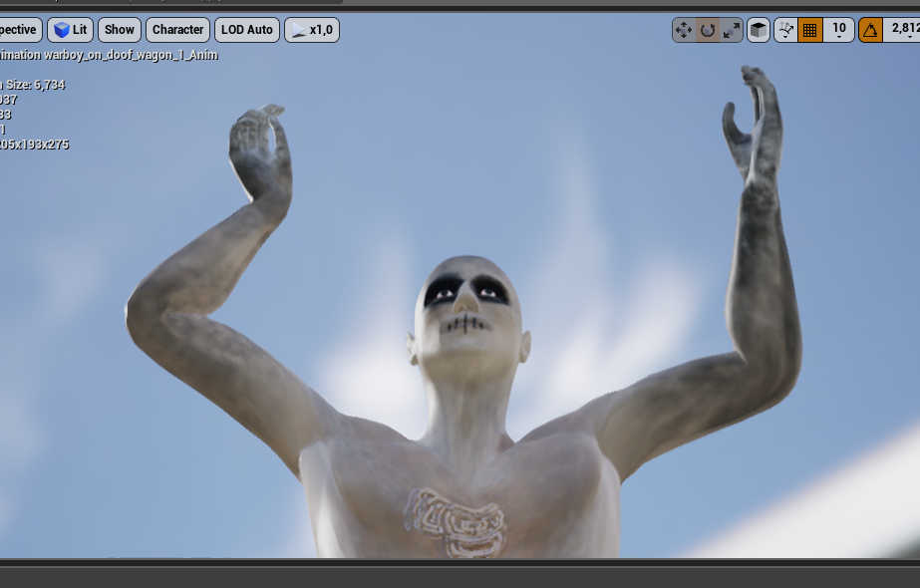The image size is (920, 588).
Task: Open the LOD Auto menu
Action: 247,30
